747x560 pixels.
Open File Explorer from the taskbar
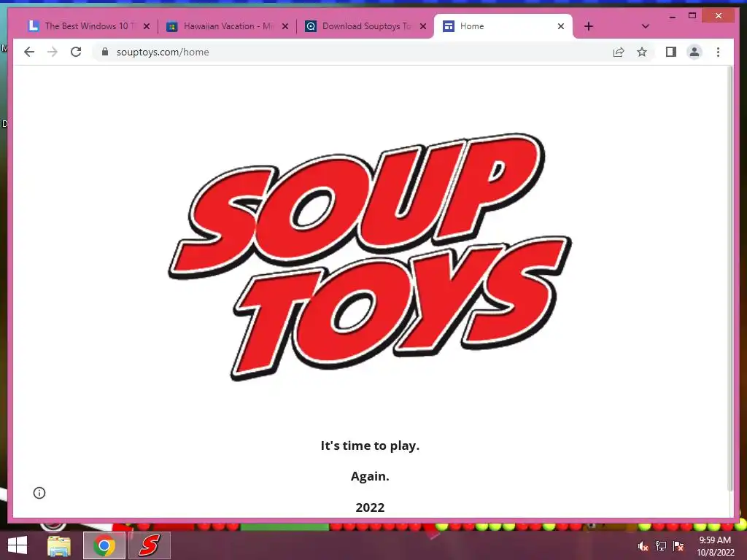59,545
